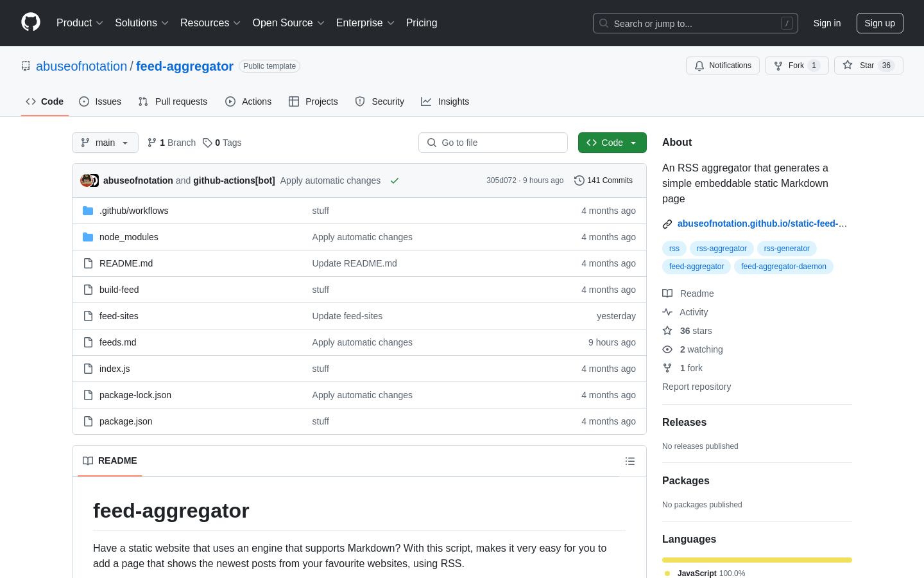
Task: Expand the Solutions menu
Action: tap(142, 23)
